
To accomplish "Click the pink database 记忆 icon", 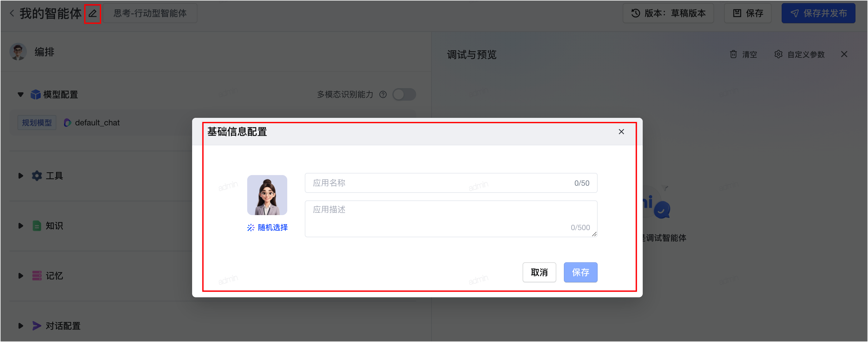I will (x=37, y=276).
